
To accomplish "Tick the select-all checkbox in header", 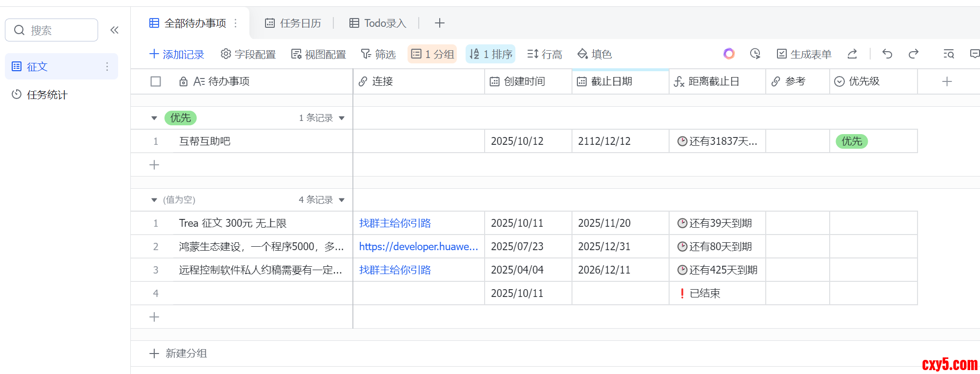I will [156, 81].
